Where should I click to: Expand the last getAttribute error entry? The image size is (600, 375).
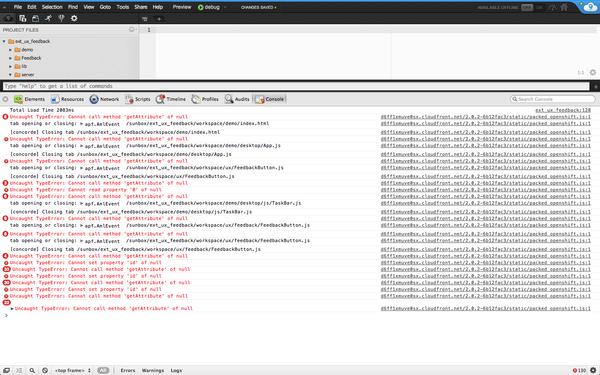pyautogui.click(x=12, y=308)
